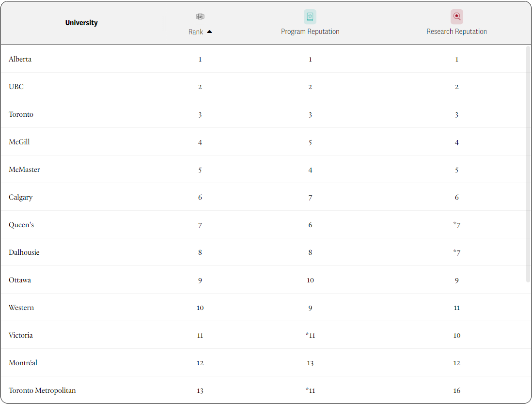The image size is (532, 404).
Task: Click Ottawa's Program Reputation value 10
Action: 310,280
